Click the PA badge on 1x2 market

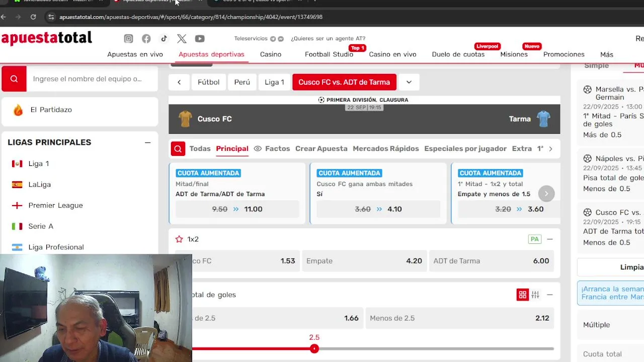point(535,239)
